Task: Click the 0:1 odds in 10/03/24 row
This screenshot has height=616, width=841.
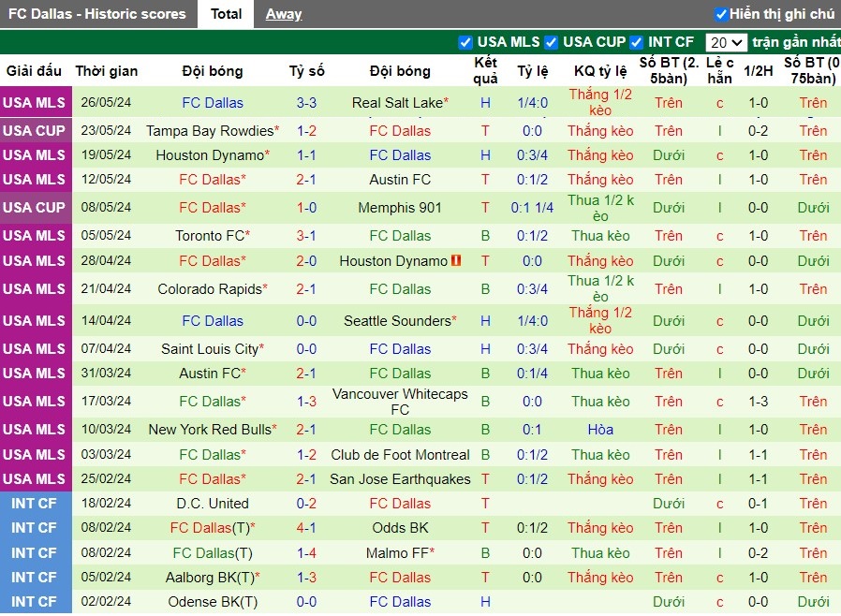Action: 532,430
